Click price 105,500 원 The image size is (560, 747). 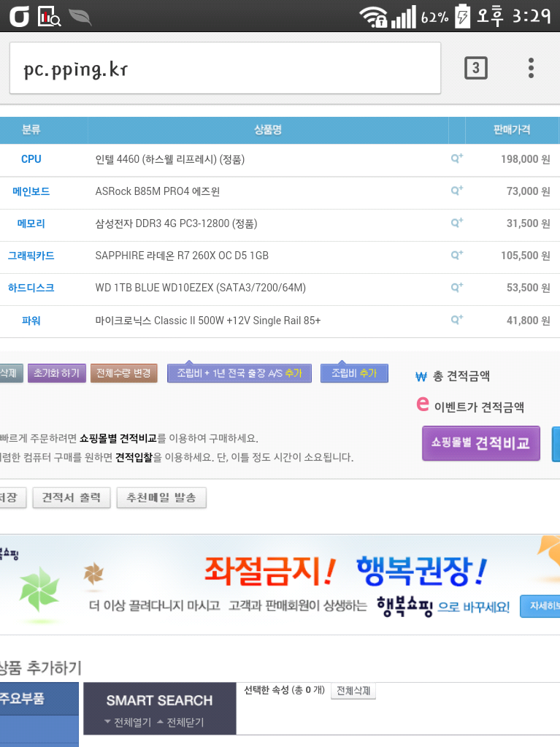tap(525, 256)
